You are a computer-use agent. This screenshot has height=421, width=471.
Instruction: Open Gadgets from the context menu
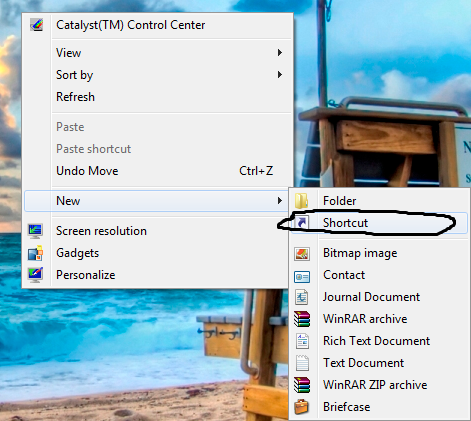click(x=156, y=253)
